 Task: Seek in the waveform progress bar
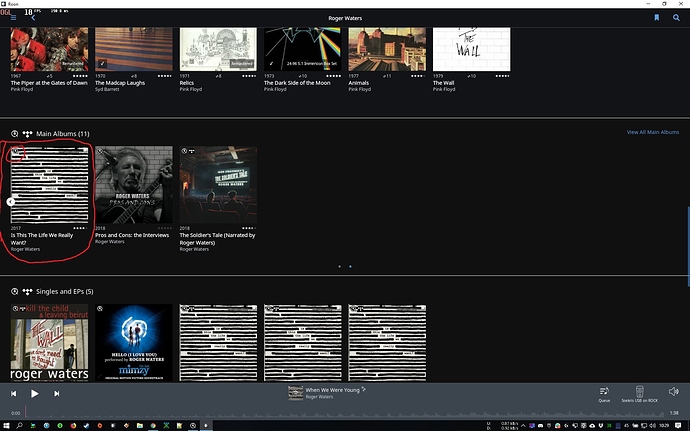click(344, 413)
